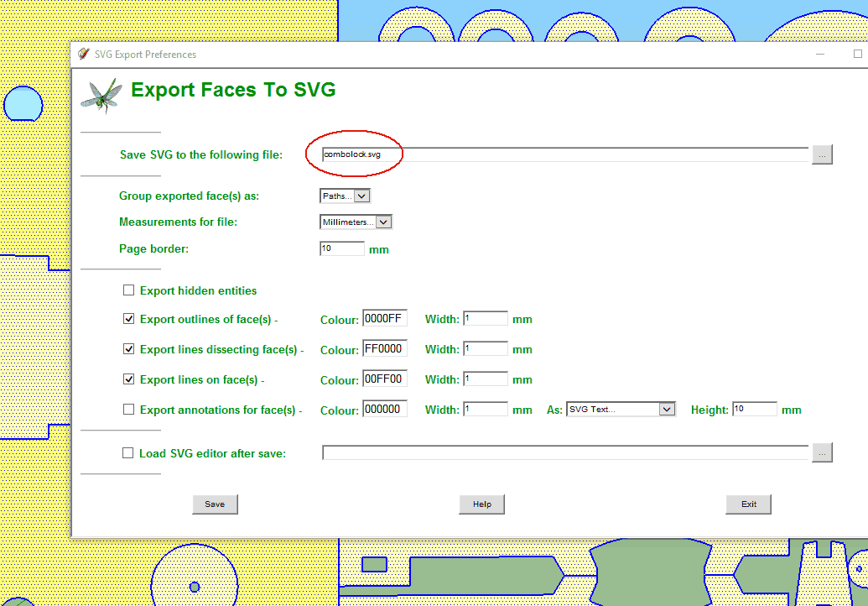Open the Millimeters measurements dropdown

383,222
